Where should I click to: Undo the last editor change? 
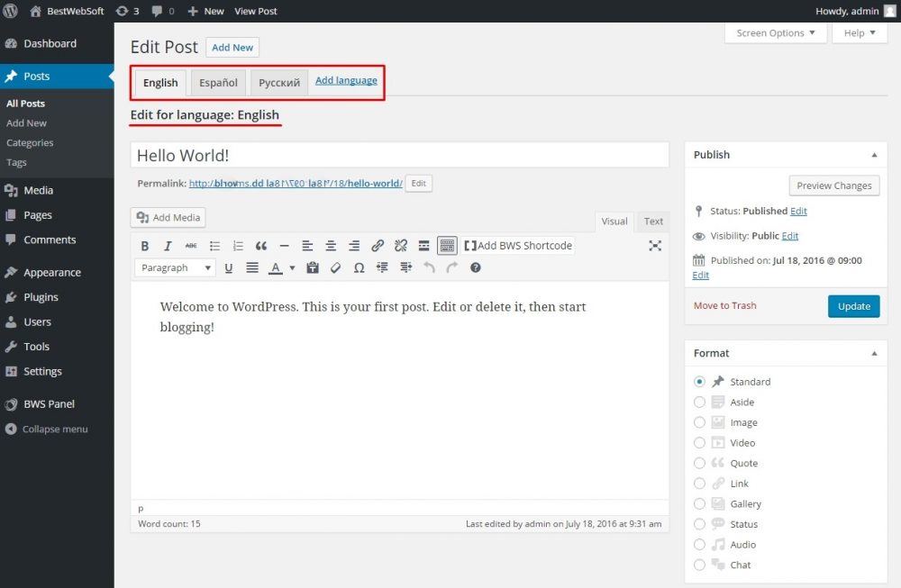430,267
